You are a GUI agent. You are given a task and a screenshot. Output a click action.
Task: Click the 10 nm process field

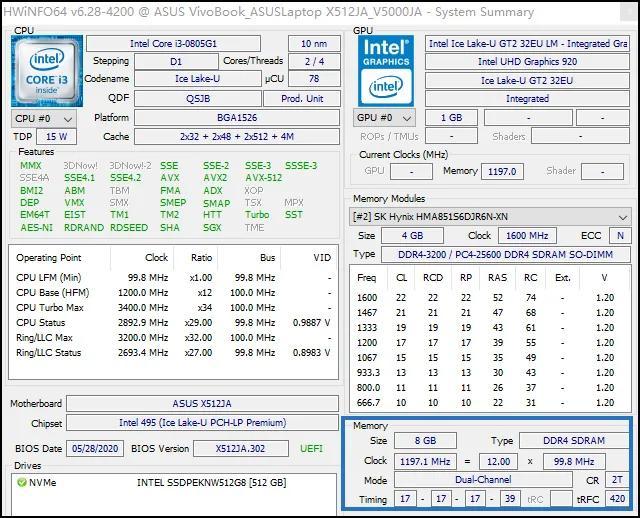(x=314, y=44)
